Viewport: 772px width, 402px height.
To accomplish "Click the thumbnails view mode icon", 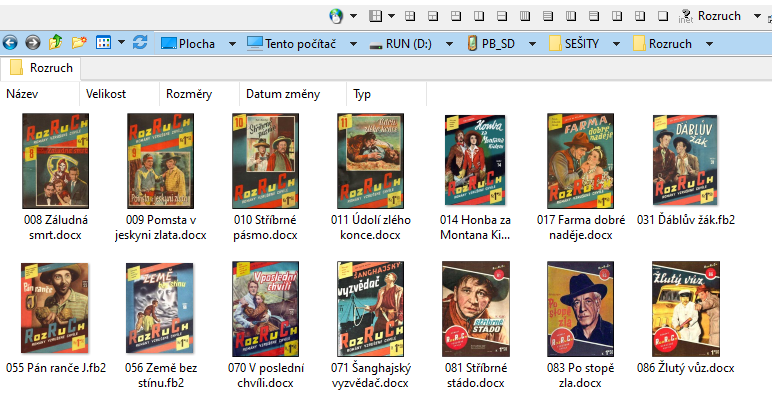I will [x=103, y=43].
